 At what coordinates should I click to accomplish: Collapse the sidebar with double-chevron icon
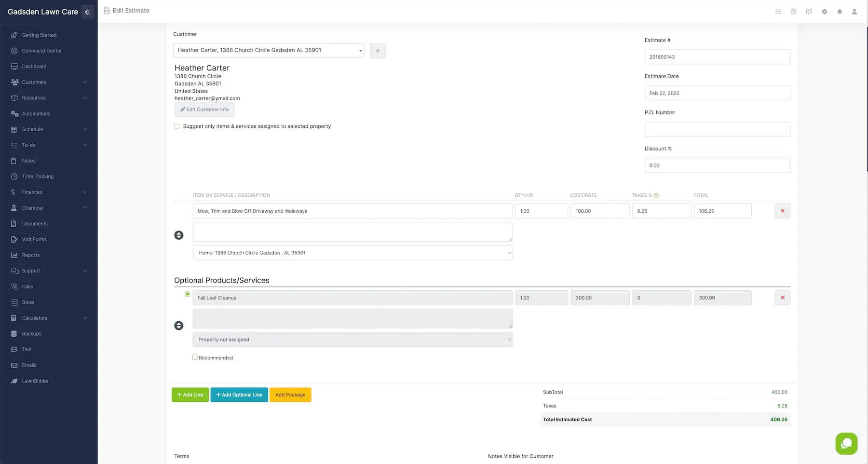87,12
